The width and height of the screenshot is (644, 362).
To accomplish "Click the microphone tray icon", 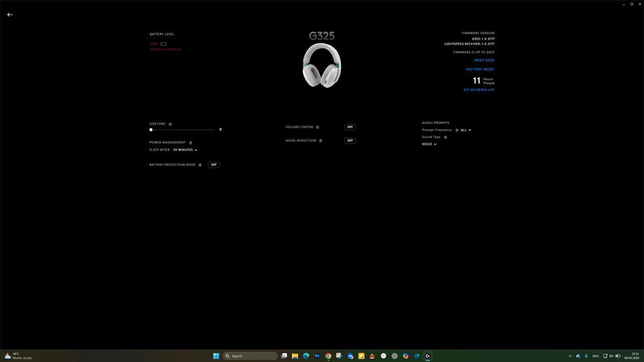I will coord(586,356).
